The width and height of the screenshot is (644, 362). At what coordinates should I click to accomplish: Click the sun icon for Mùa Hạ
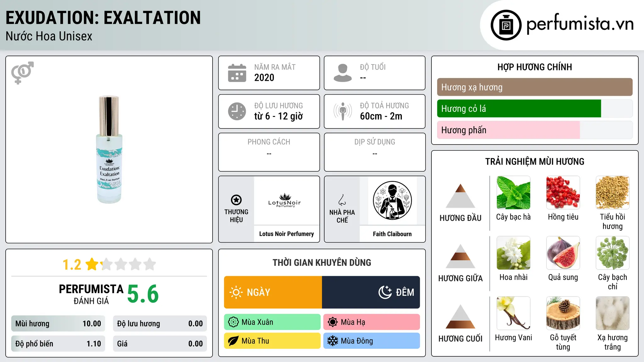(x=333, y=322)
